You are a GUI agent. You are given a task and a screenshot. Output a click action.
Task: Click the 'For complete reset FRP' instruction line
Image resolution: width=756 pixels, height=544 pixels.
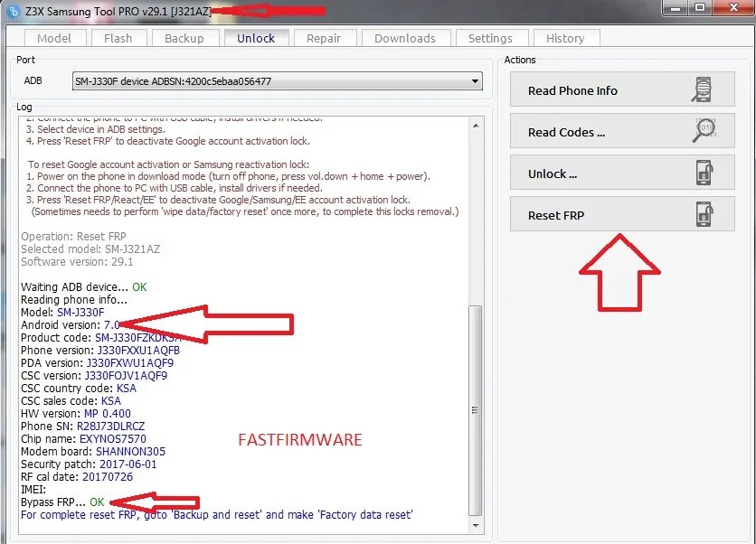coord(216,514)
